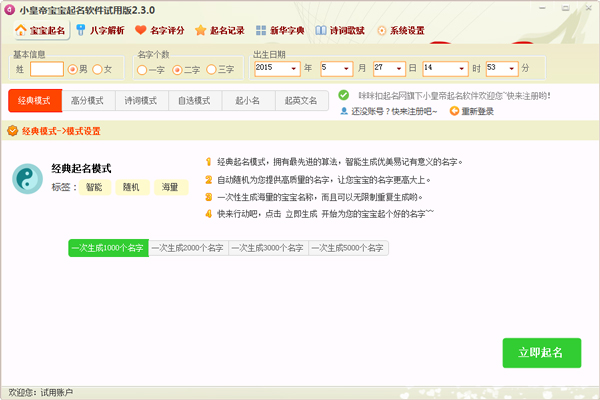Click the 经典模式->模式设置 breadcrumb text

click(x=61, y=131)
